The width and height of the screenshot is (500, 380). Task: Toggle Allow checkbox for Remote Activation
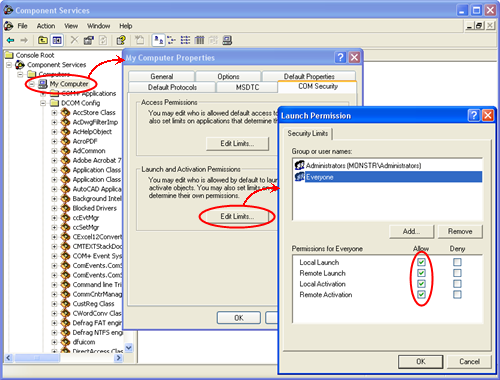coord(421,294)
